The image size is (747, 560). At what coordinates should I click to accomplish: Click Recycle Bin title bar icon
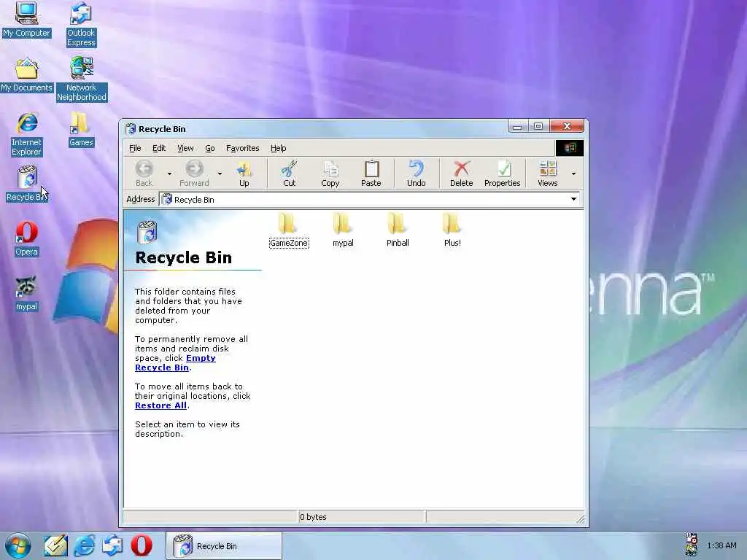[x=130, y=128]
